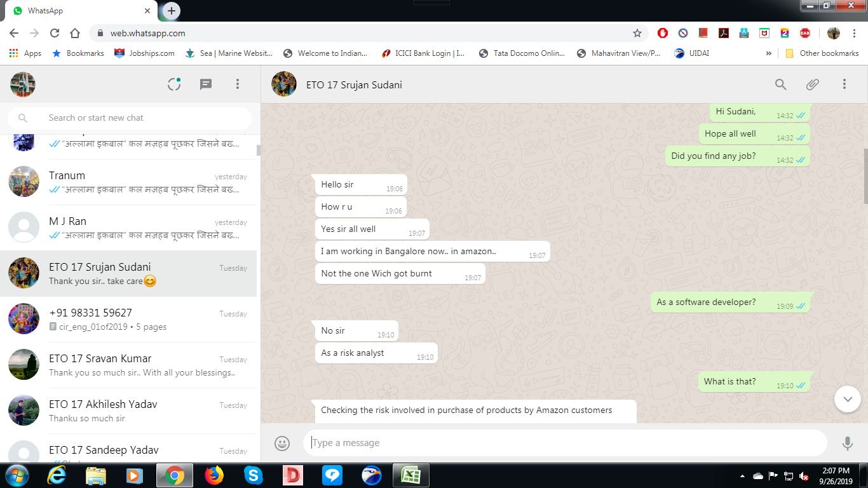Go forward in browser history

34,33
